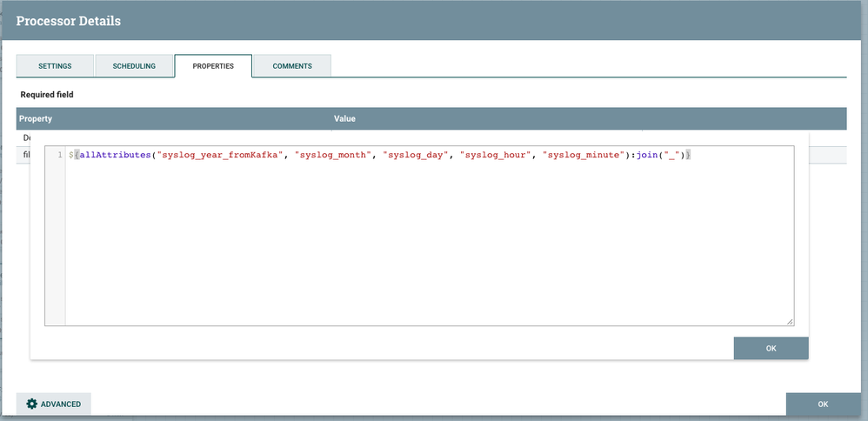Click the "syslog_year_fromKafka" string in the expression
The height and width of the screenshot is (421, 868).
click(220, 155)
